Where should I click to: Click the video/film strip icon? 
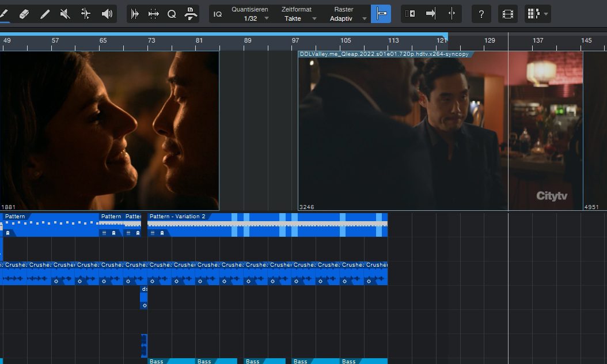click(x=507, y=13)
